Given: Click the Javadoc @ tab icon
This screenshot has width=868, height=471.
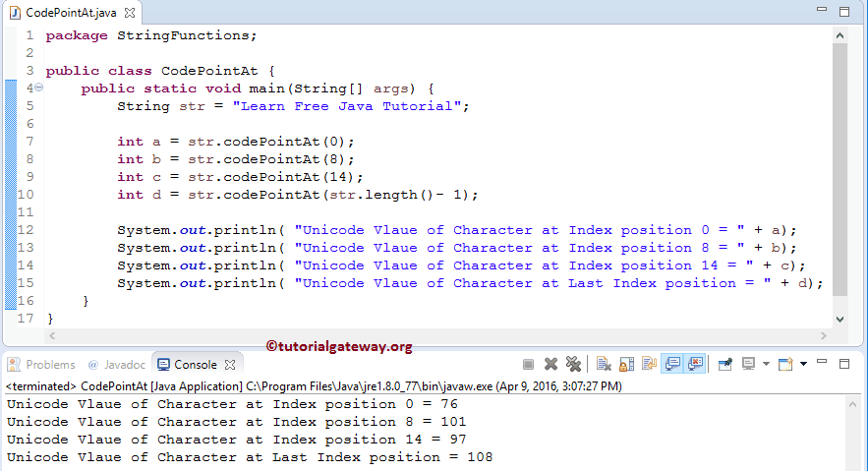Looking at the screenshot, I should point(93,364).
